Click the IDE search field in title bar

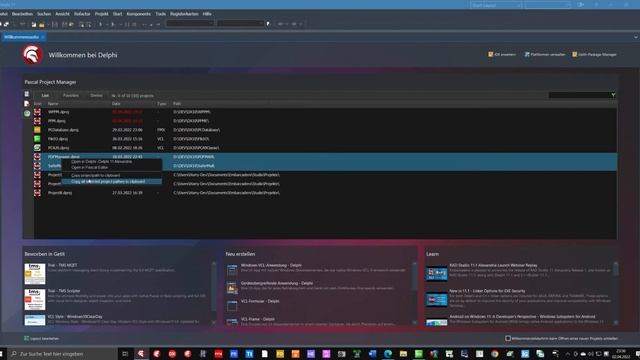point(547,5)
